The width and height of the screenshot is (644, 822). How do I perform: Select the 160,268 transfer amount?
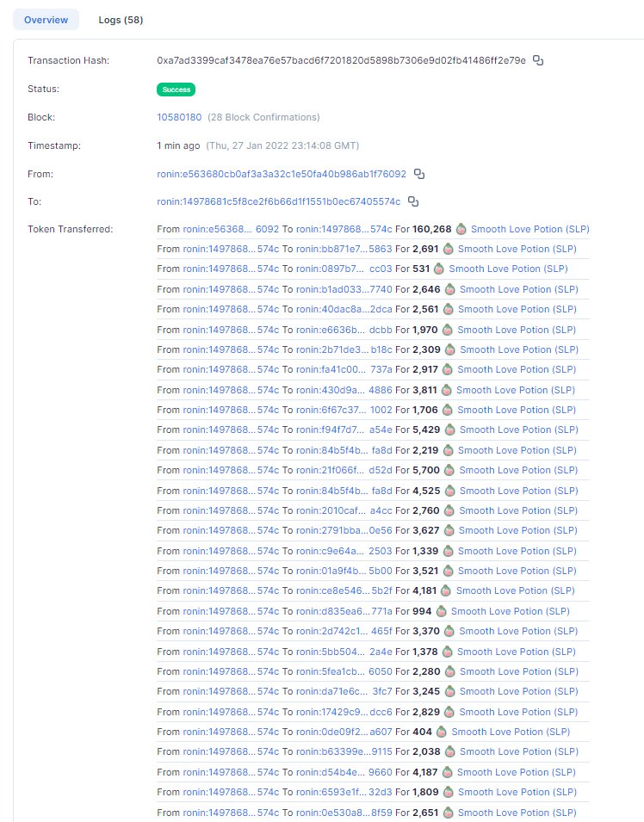[x=431, y=229]
